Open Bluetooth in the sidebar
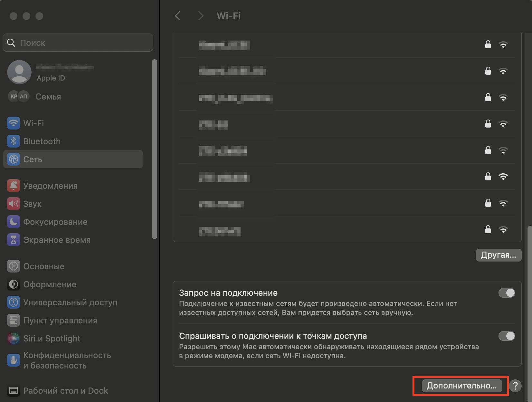Screen dimensions: 532x402 [x=73, y=141]
